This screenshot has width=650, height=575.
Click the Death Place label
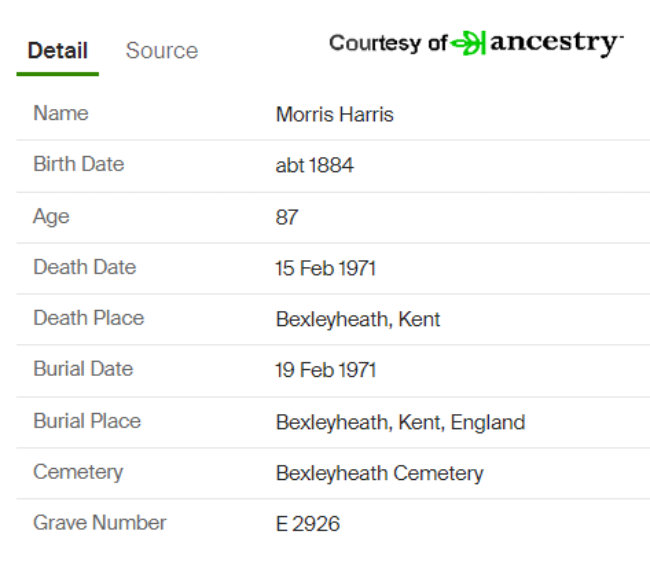pos(89,318)
